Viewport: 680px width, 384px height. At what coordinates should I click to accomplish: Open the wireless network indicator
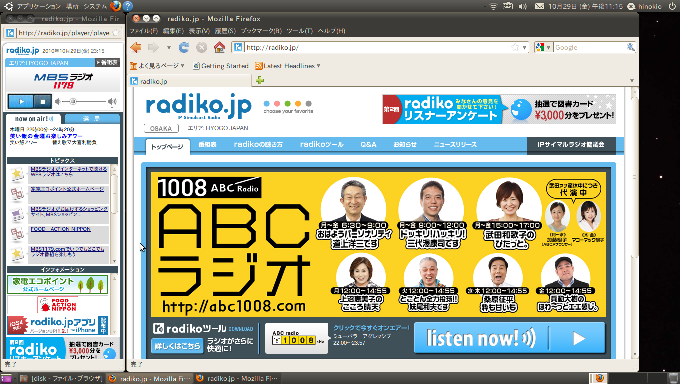pyautogui.click(x=493, y=6)
